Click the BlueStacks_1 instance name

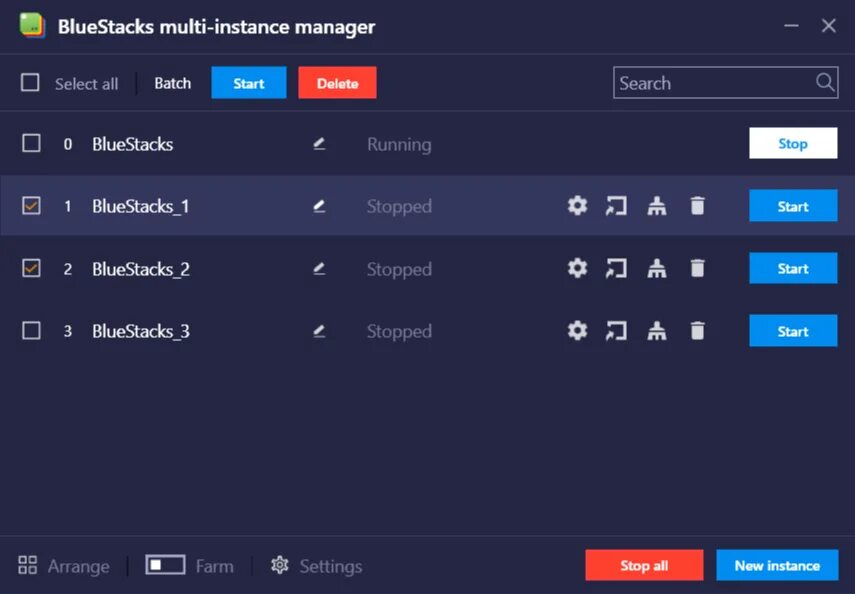pos(141,206)
